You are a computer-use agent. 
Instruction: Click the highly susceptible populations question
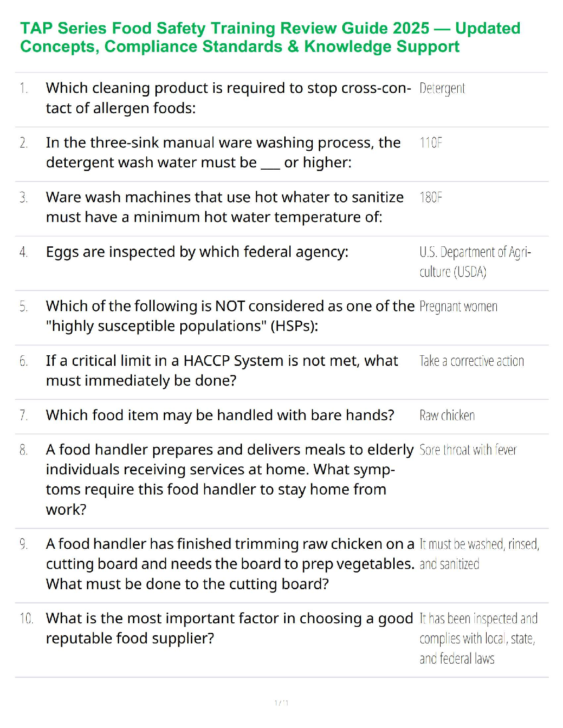230,316
